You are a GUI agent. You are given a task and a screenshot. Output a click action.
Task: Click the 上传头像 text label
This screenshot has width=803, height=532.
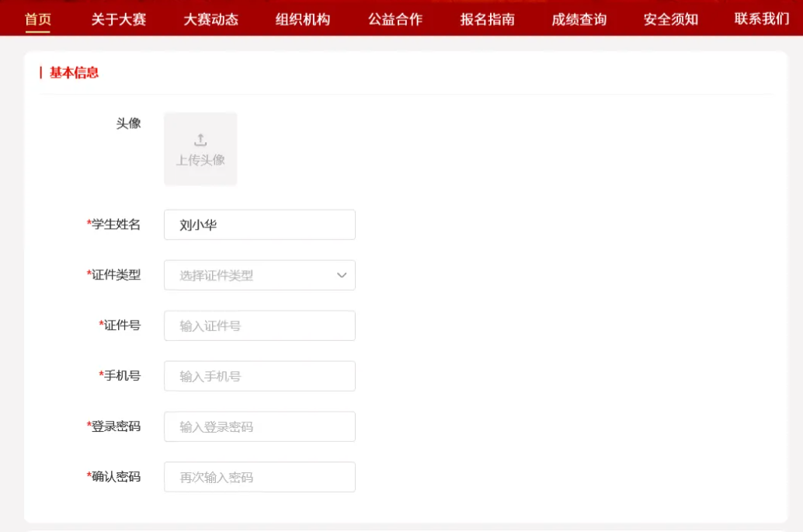point(200,160)
